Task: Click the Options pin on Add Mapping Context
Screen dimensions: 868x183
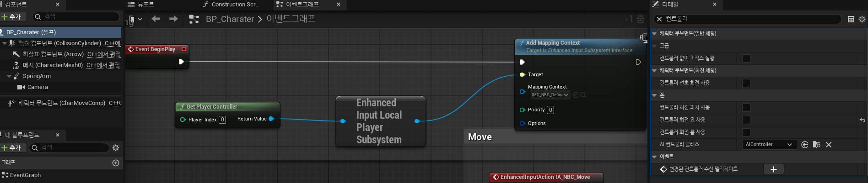Action: (x=523, y=123)
